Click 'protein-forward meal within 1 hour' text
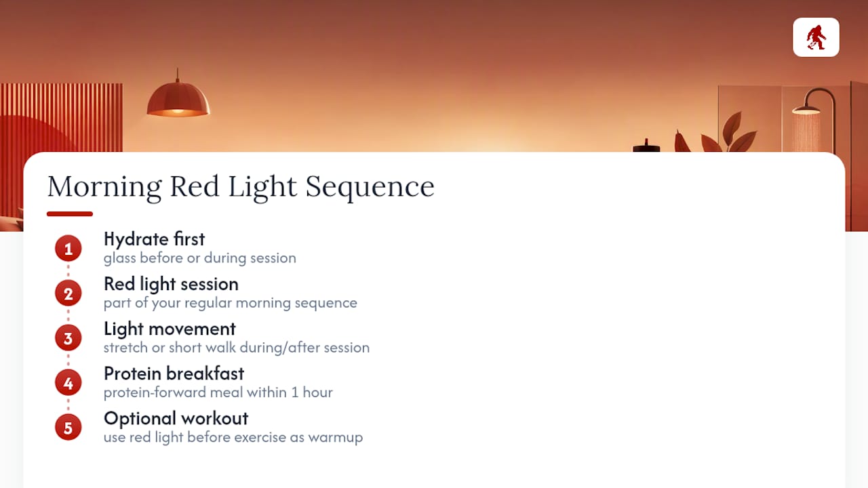The image size is (868, 488). [218, 392]
